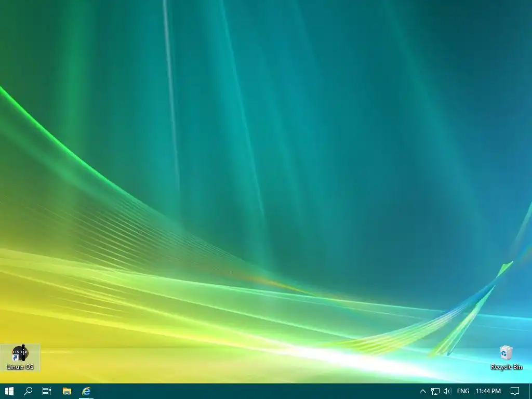Select the Recycle Bin desktop icon
Viewport: 532px width, 399px height.
pos(506,357)
